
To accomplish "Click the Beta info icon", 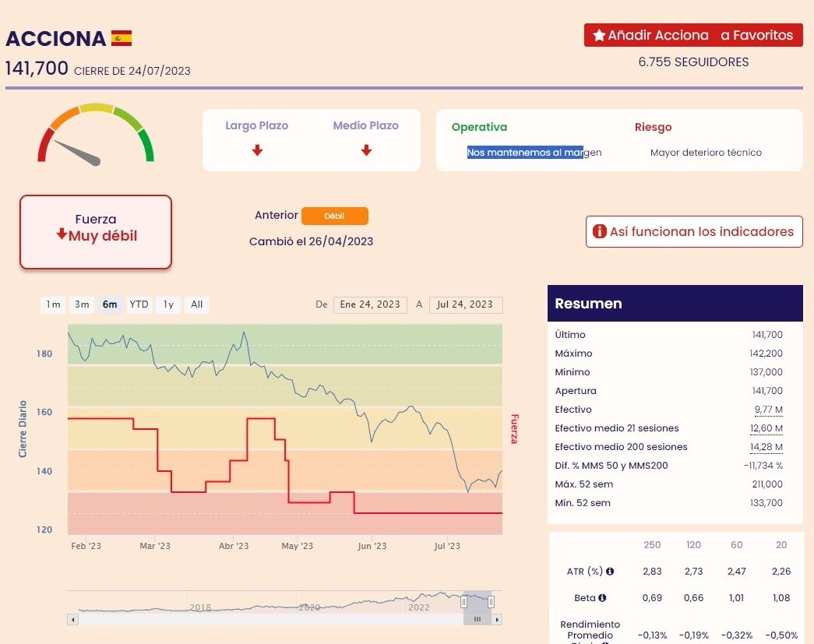I will [602, 598].
